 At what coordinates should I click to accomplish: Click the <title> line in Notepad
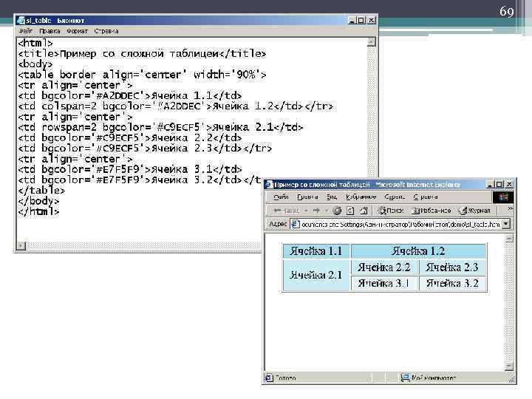[142, 54]
